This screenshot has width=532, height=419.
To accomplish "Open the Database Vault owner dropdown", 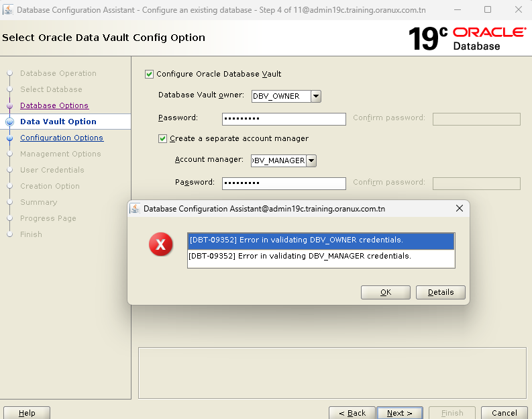I will click(x=316, y=96).
